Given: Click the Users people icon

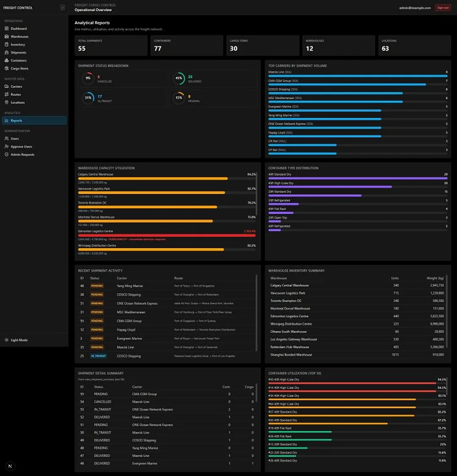Looking at the screenshot, I should tap(7, 138).
